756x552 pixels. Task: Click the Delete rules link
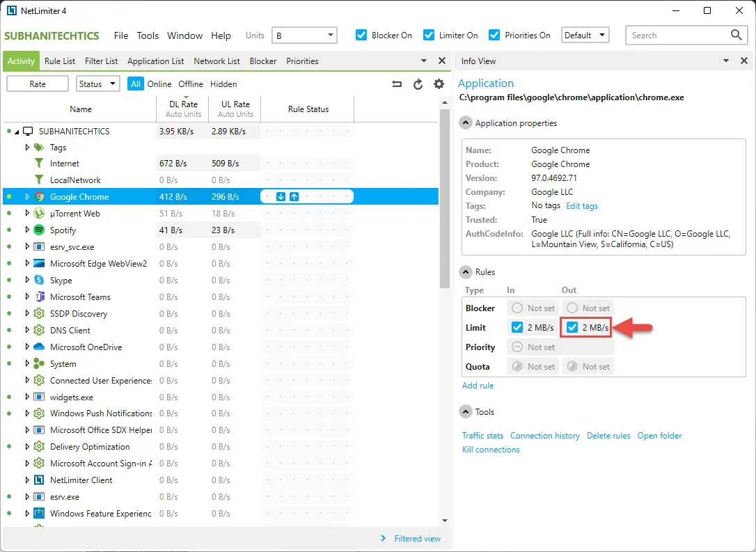tap(608, 435)
